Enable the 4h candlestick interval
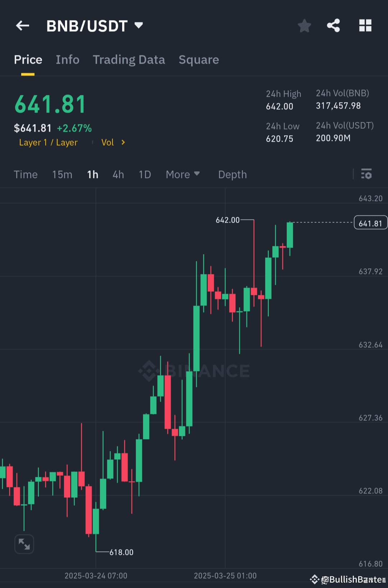The image size is (388, 588). coord(118,174)
